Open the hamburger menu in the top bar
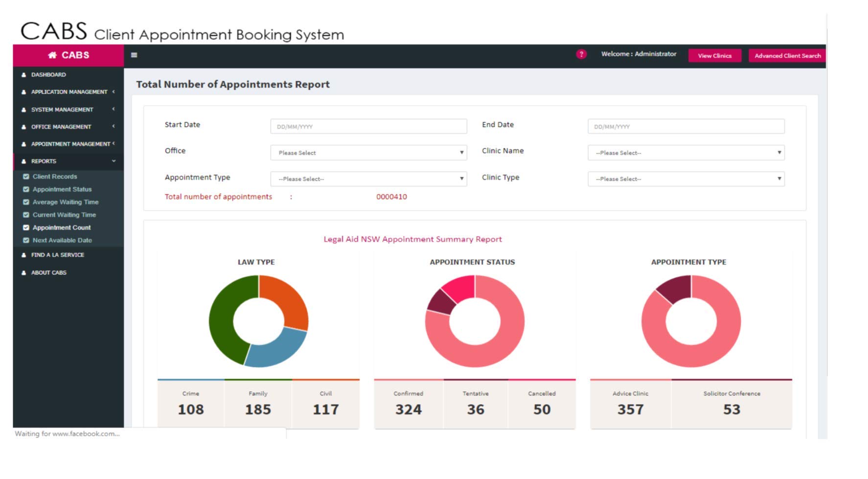The width and height of the screenshot is (868, 479). point(134,55)
